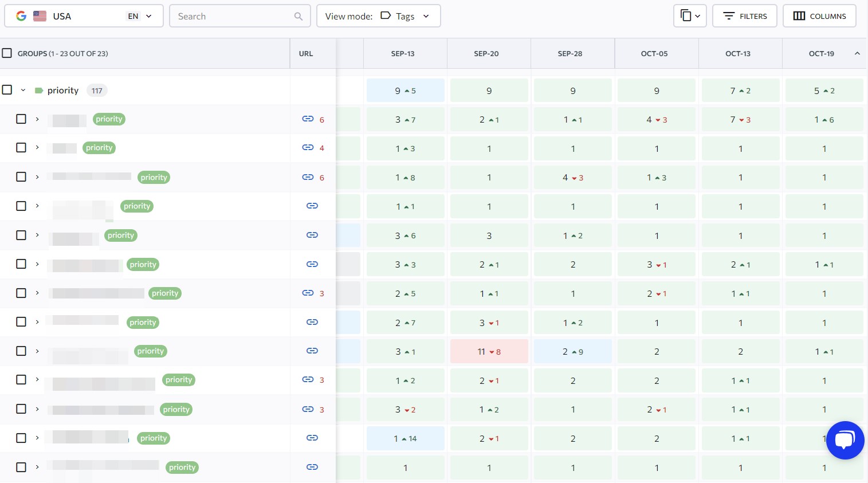Open the FILTERS panel

744,16
